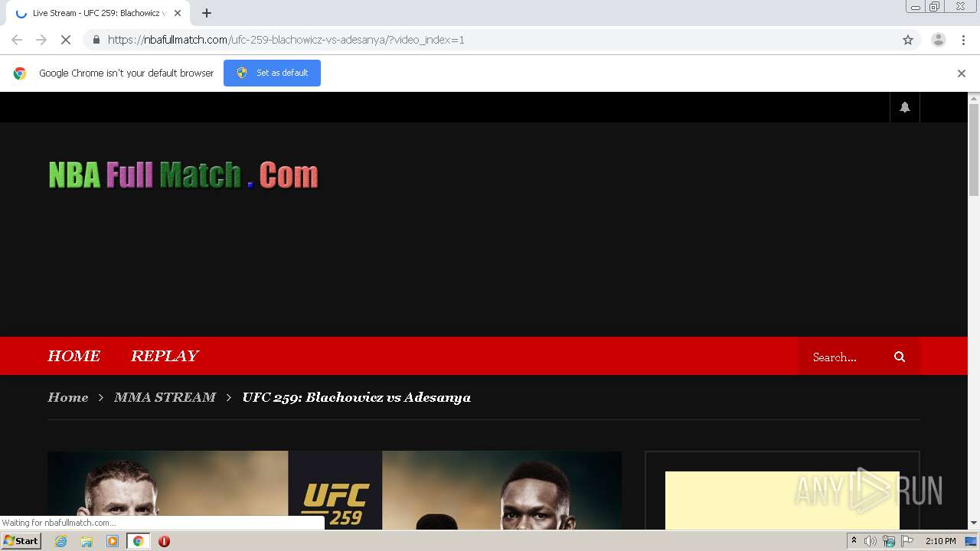Open Windows Media Player from taskbar

tap(113, 541)
